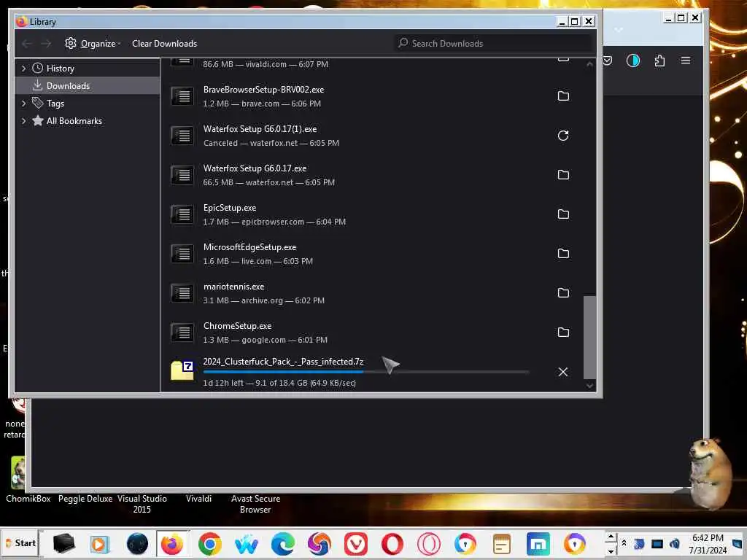Open Visual Studio 2015 desktop shortcut
This screenshot has height=560, width=747.
(x=142, y=504)
